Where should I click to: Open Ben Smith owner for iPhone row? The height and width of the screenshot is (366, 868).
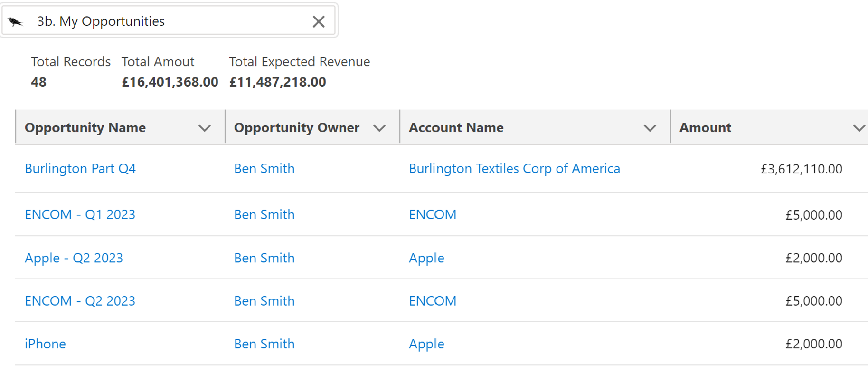click(x=264, y=344)
